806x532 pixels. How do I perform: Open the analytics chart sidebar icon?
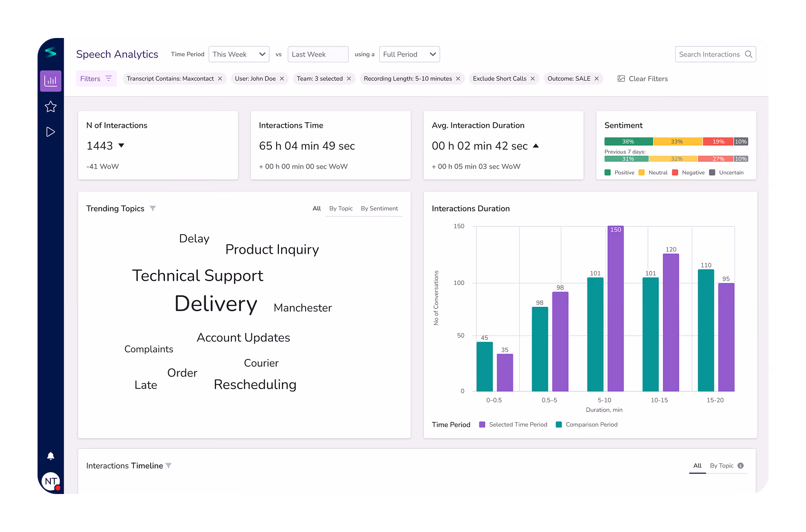point(51,81)
